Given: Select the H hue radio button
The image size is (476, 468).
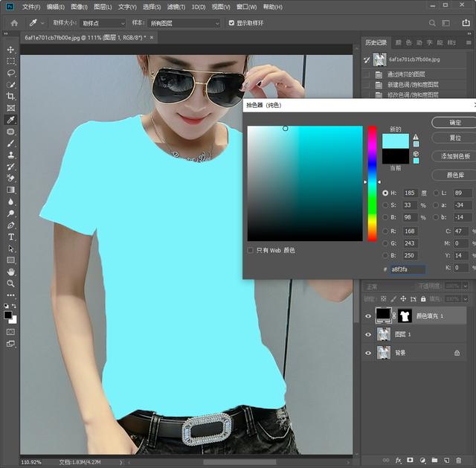Looking at the screenshot, I should pyautogui.click(x=385, y=193).
